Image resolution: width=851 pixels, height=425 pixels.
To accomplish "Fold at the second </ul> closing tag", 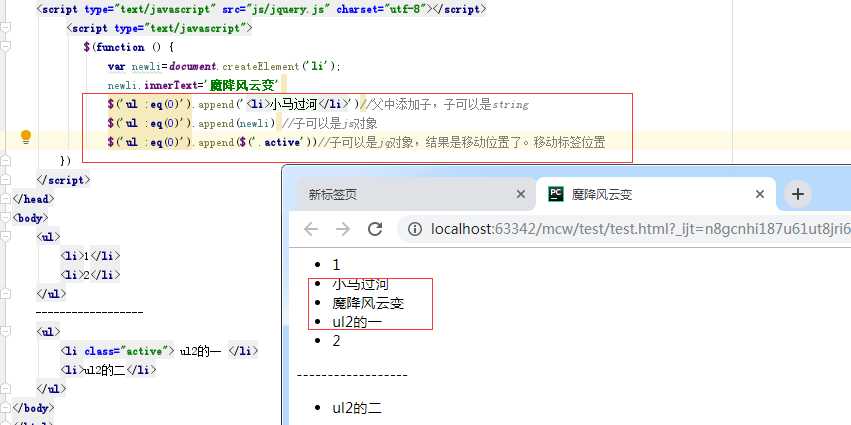I will [x=5, y=389].
